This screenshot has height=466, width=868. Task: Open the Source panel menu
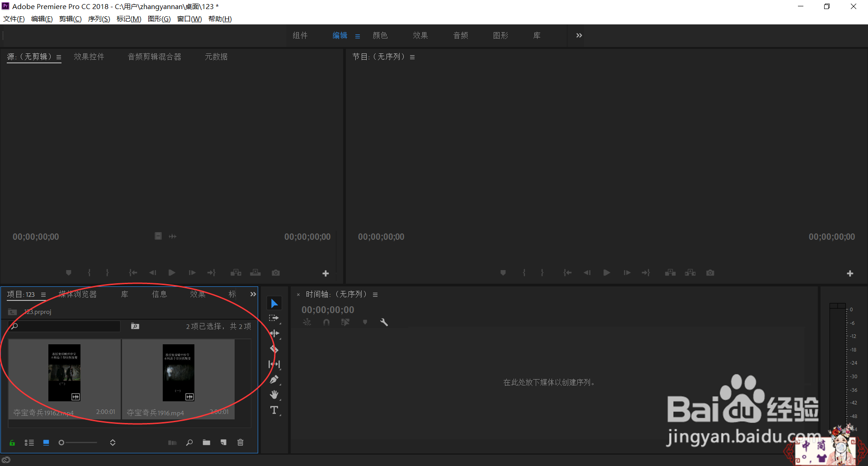pyautogui.click(x=59, y=57)
